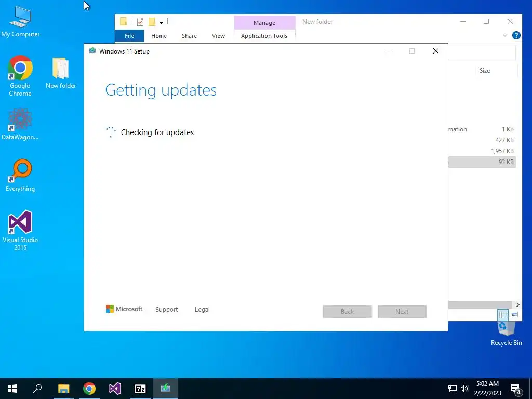Switch to the View ribbon tab
This screenshot has height=399, width=532.
click(218, 36)
